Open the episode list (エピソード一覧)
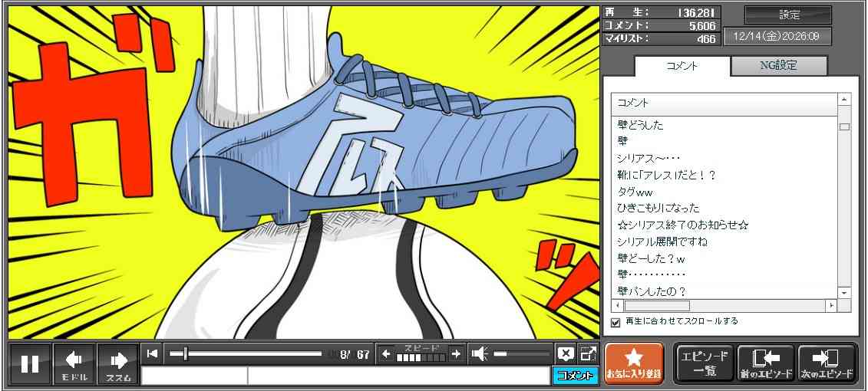 [x=705, y=363]
